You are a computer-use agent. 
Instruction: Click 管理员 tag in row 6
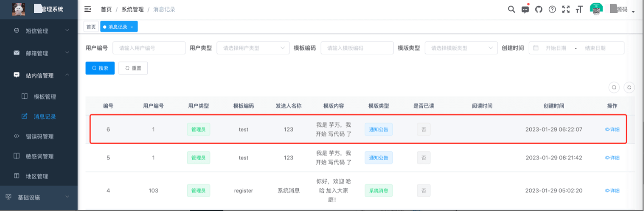point(198,129)
